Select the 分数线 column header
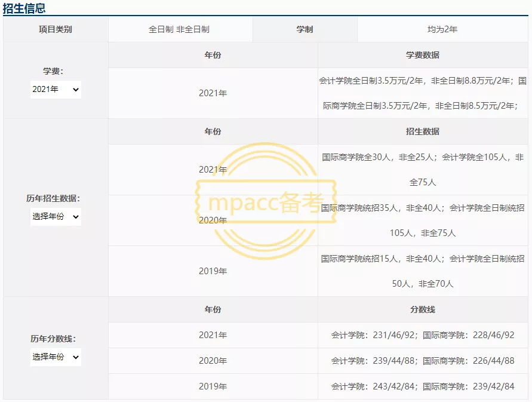This screenshot has width=532, height=402. pos(423,310)
